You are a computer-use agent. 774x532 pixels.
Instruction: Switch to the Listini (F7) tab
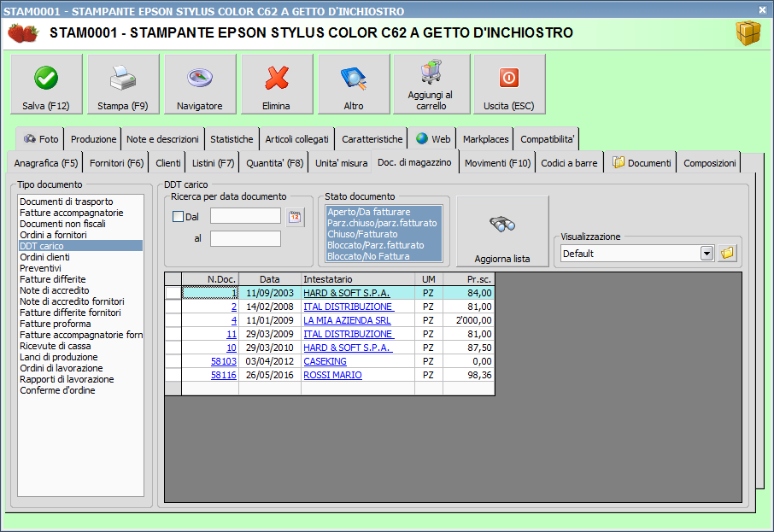[213, 163]
